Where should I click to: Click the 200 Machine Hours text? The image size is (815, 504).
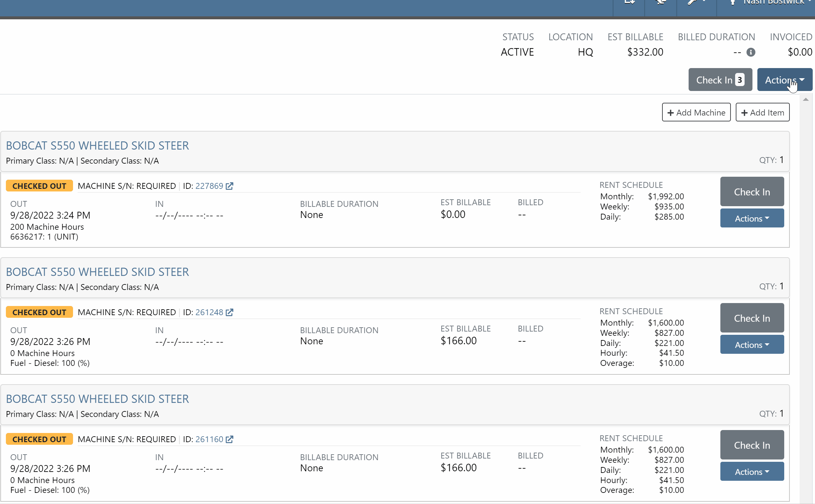pos(47,227)
